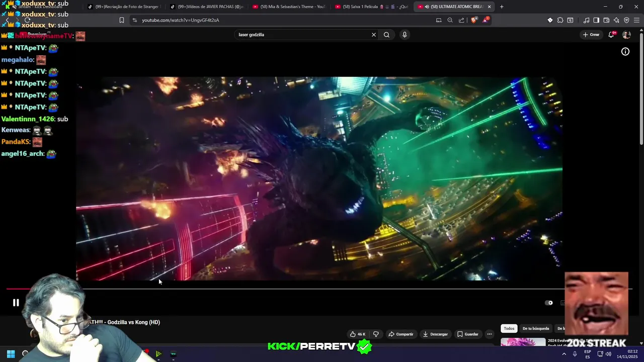Click the YouTube search magnifier button

click(386, 35)
